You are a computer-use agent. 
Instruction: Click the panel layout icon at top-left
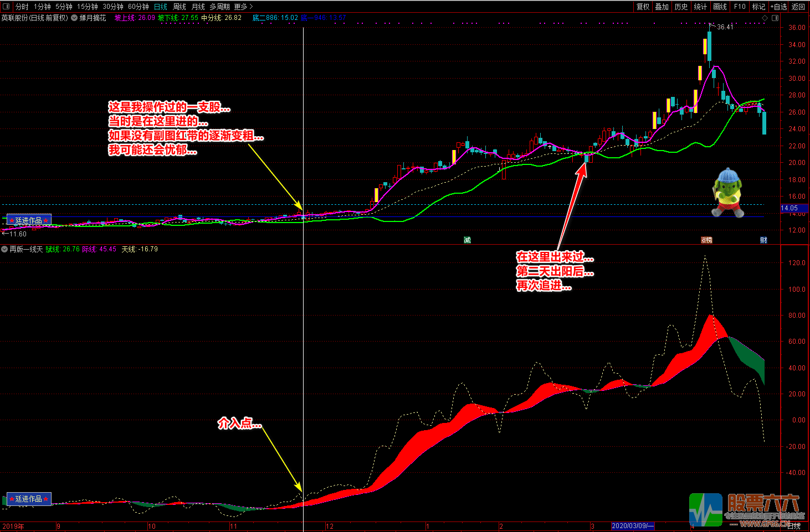click(6, 7)
